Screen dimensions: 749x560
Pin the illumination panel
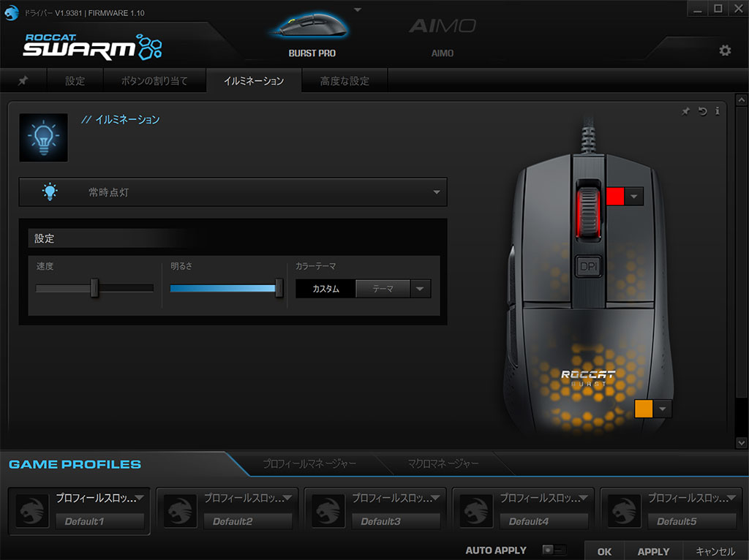point(685,111)
